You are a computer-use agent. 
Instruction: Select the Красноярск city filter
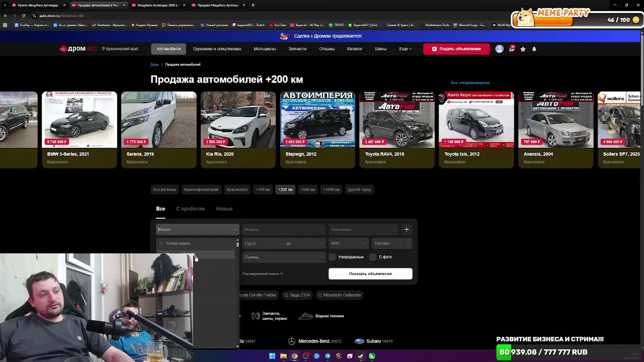click(x=237, y=190)
